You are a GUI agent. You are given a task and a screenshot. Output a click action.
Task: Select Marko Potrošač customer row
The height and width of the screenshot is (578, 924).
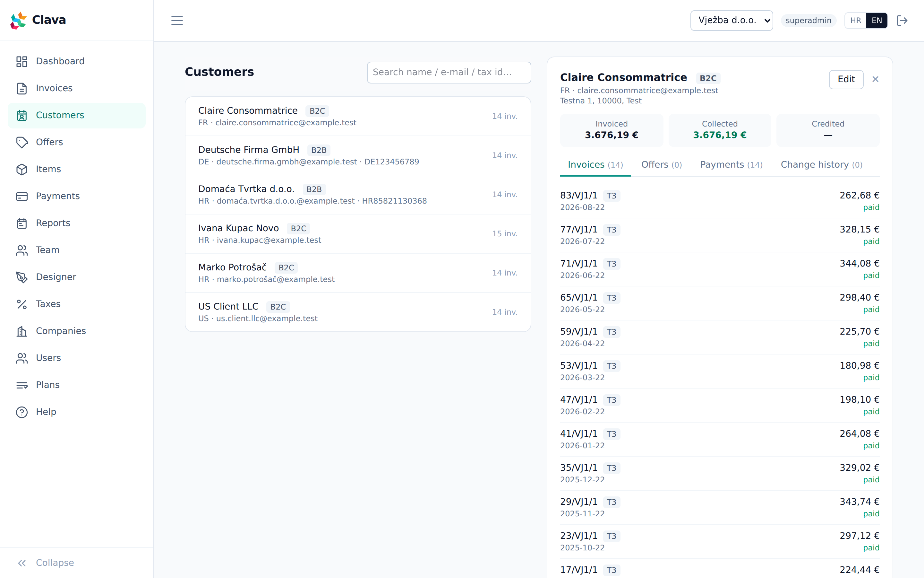click(358, 273)
